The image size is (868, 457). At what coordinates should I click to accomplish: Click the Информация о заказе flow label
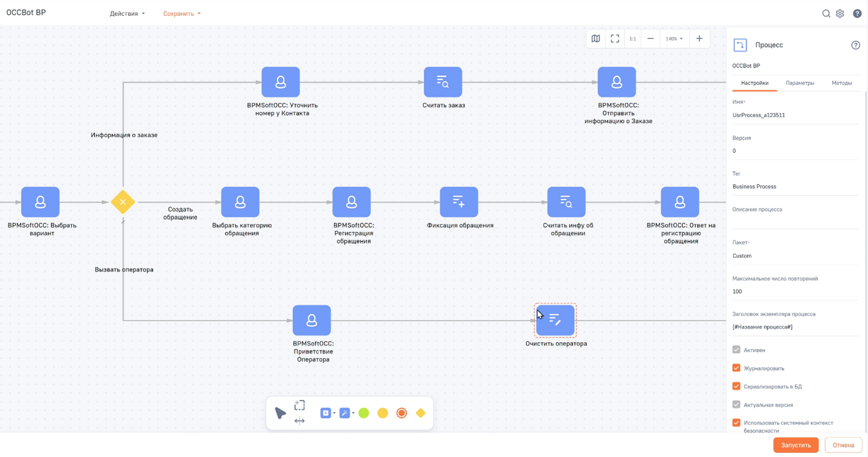(124, 135)
